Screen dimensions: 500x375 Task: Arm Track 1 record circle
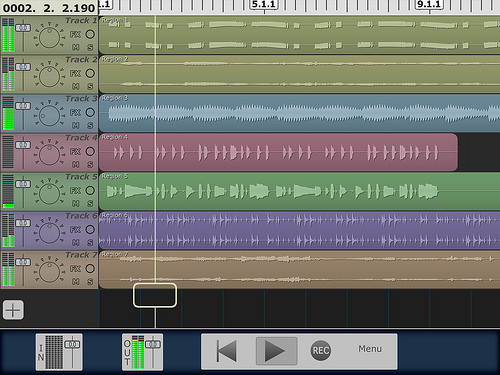(x=90, y=34)
